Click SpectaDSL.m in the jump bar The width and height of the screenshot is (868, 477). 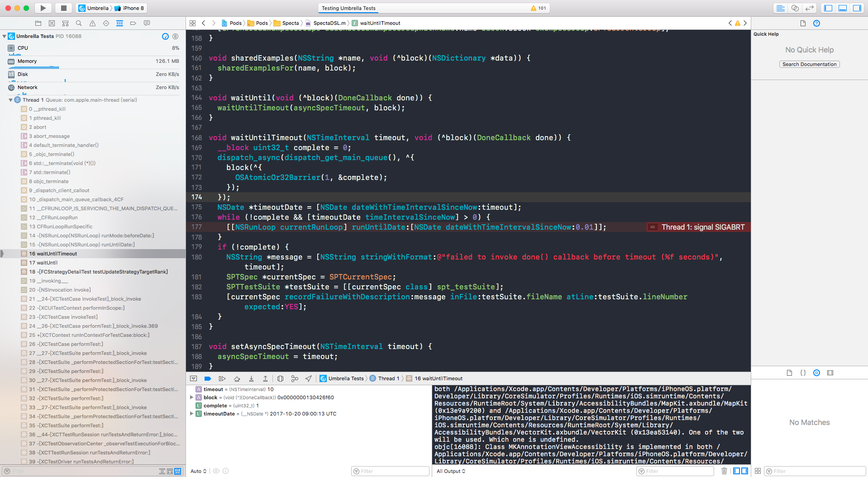(326, 23)
